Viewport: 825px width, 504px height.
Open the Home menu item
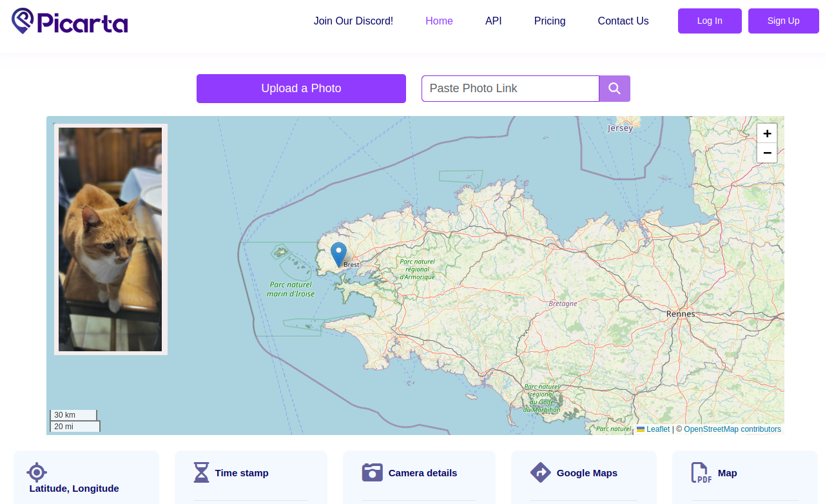(x=439, y=21)
